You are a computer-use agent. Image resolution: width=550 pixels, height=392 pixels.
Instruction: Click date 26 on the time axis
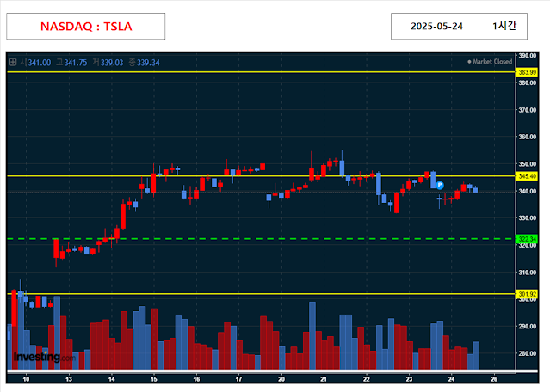coord(494,379)
